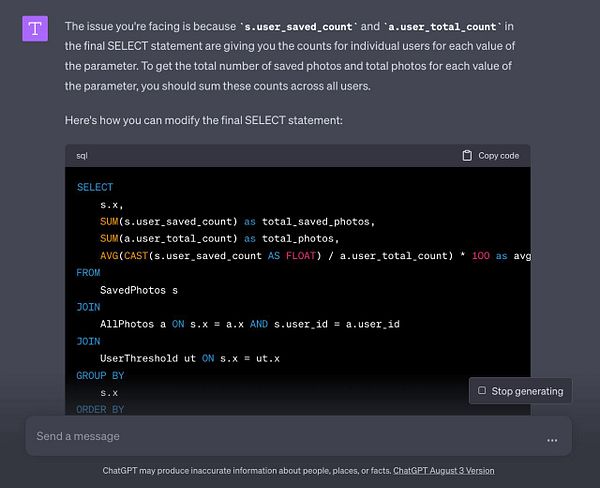Click the ORDER BY keyword
Image resolution: width=600 pixels, height=488 pixels.
(100, 410)
